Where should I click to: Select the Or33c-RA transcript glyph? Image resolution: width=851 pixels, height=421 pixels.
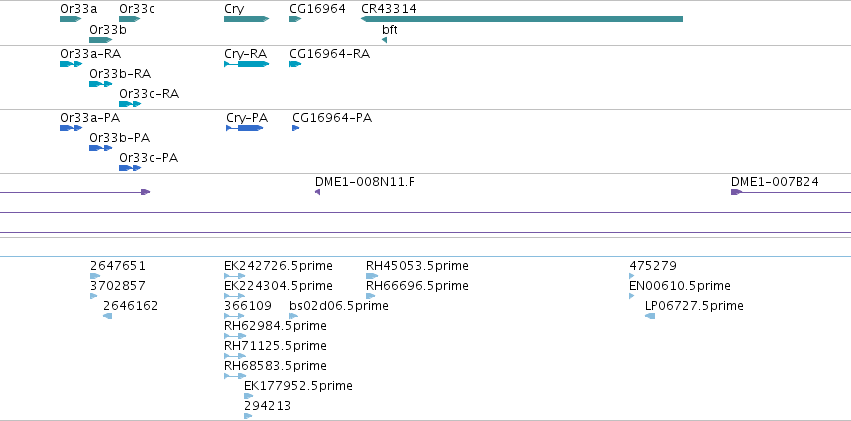click(130, 104)
